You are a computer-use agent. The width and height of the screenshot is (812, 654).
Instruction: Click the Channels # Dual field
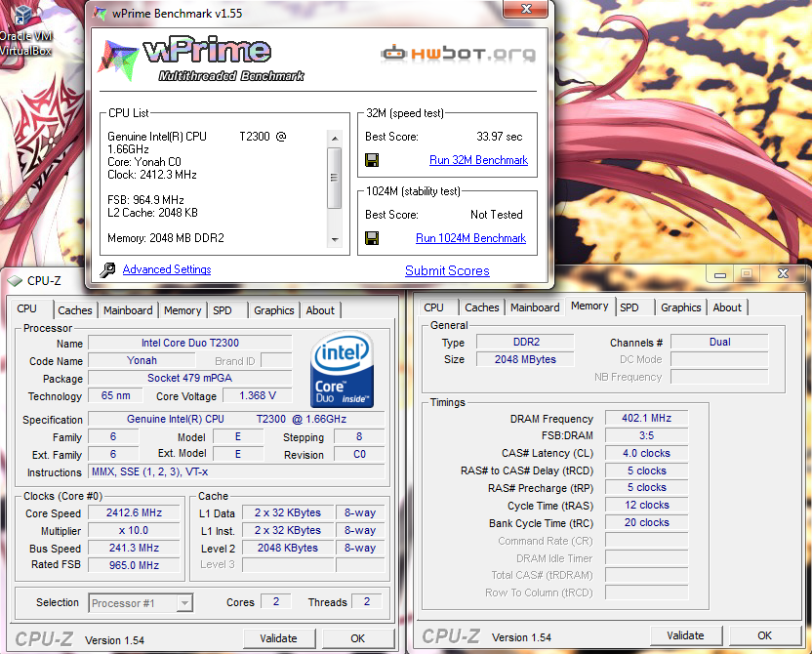[720, 342]
